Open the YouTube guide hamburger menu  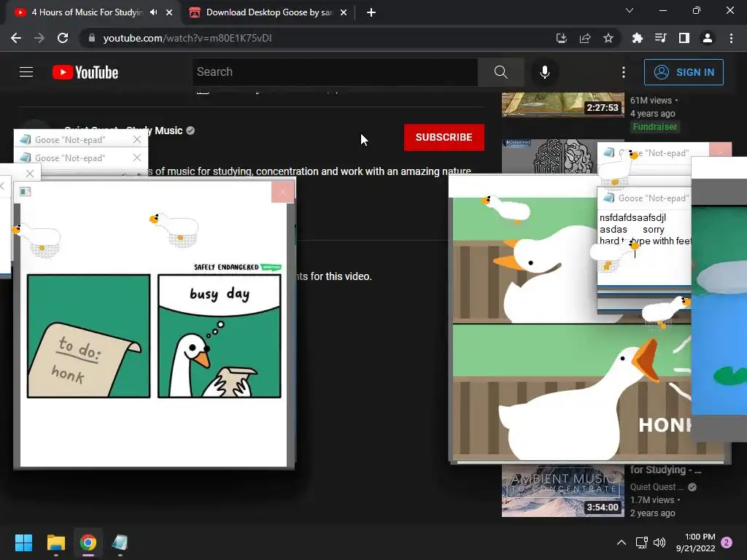tap(26, 72)
